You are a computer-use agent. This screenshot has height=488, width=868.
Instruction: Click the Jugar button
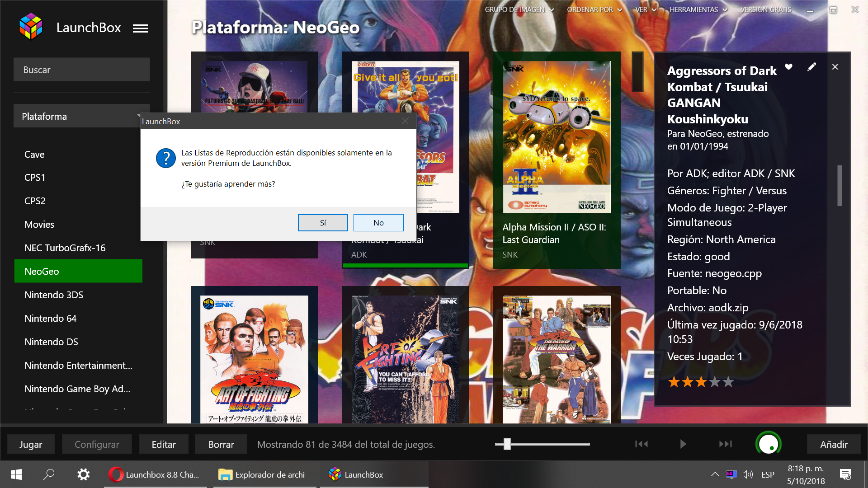pyautogui.click(x=31, y=444)
